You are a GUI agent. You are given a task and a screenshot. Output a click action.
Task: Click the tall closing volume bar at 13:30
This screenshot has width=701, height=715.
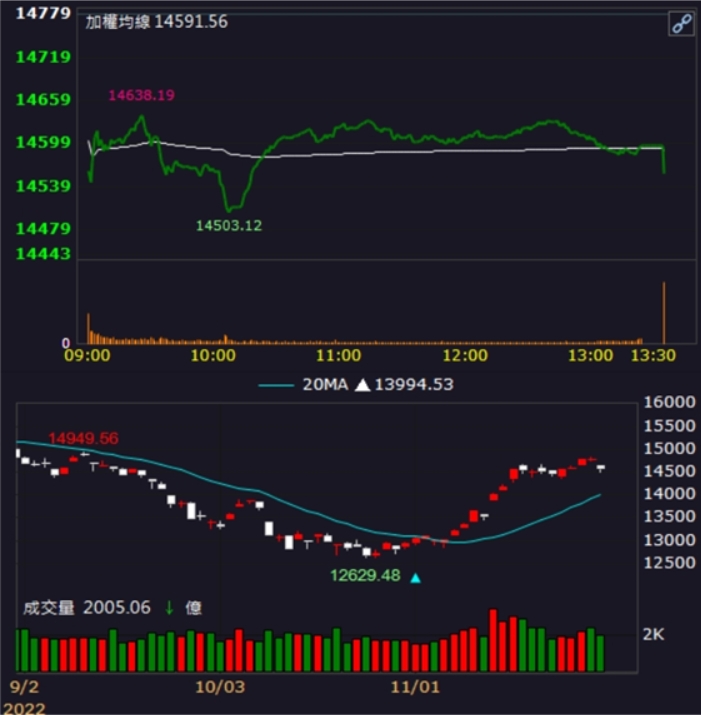pyautogui.click(x=664, y=313)
